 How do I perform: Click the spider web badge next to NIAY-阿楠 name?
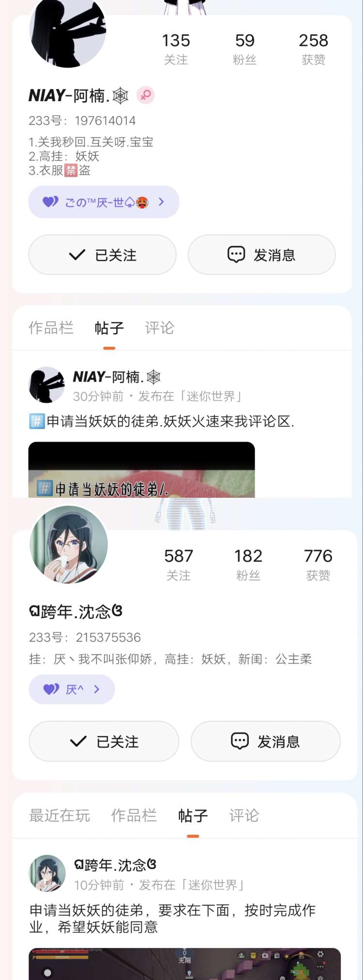pos(121,95)
